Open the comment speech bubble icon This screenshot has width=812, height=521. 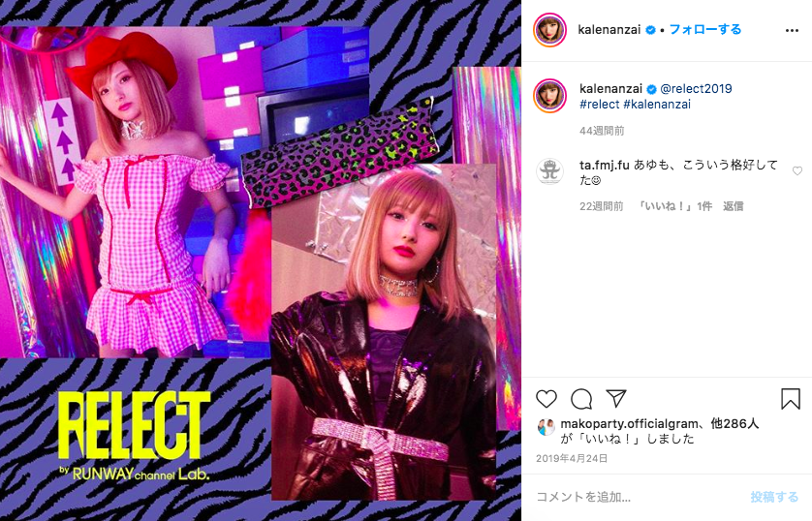(x=581, y=399)
